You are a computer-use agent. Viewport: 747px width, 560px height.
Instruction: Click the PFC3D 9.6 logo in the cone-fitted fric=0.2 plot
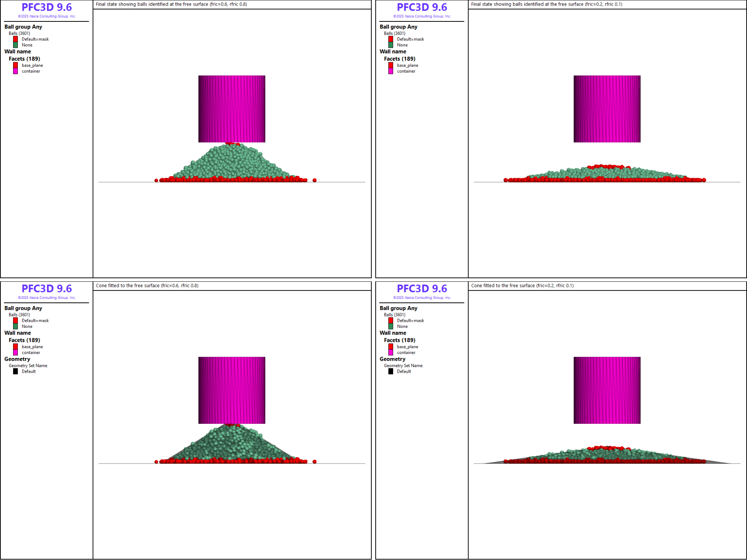422,289
